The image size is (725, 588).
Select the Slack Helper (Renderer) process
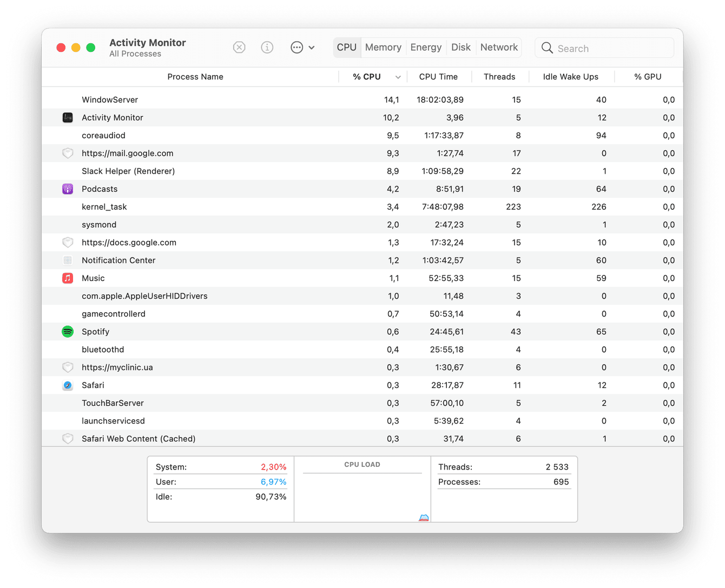tap(362, 171)
